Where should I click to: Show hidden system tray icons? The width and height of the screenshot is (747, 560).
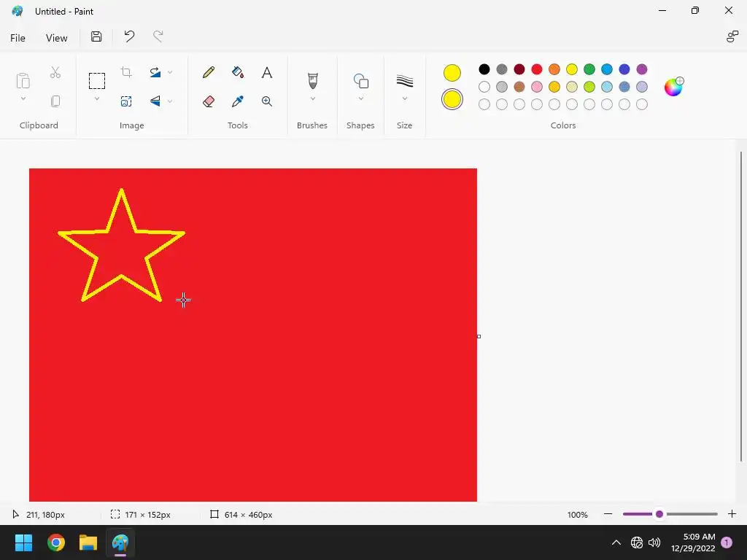616,542
